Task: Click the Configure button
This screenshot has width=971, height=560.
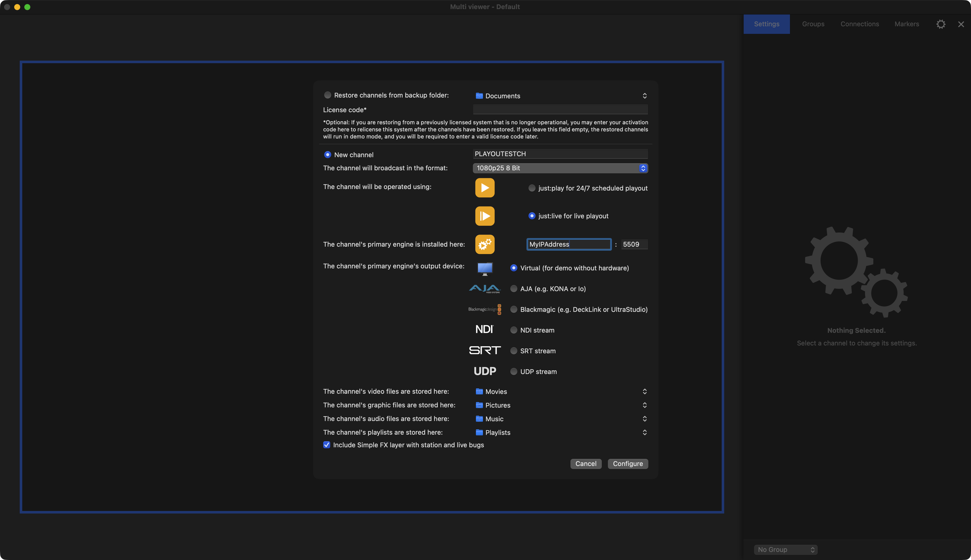Action: click(628, 464)
